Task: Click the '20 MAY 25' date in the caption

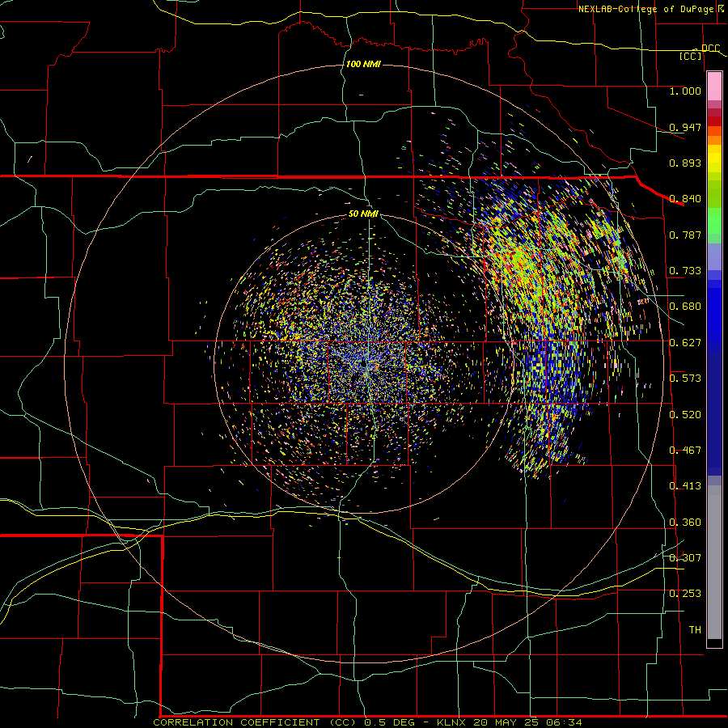Action: (x=506, y=722)
